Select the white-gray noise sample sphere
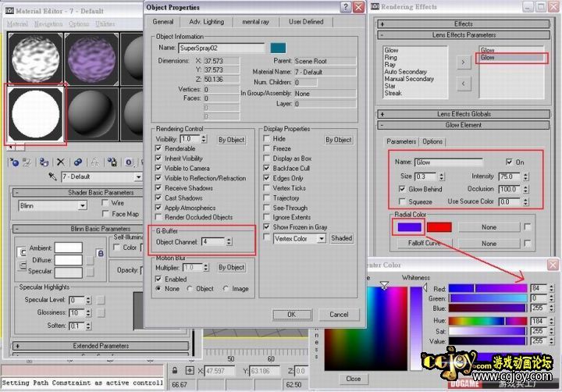This screenshot has width=562, height=392. tap(35, 59)
